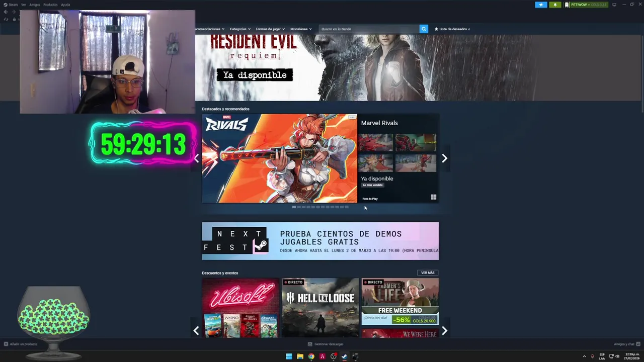Select third Marvel Rivals screenshot thumbnail
The height and width of the screenshot is (362, 644).
tap(375, 163)
